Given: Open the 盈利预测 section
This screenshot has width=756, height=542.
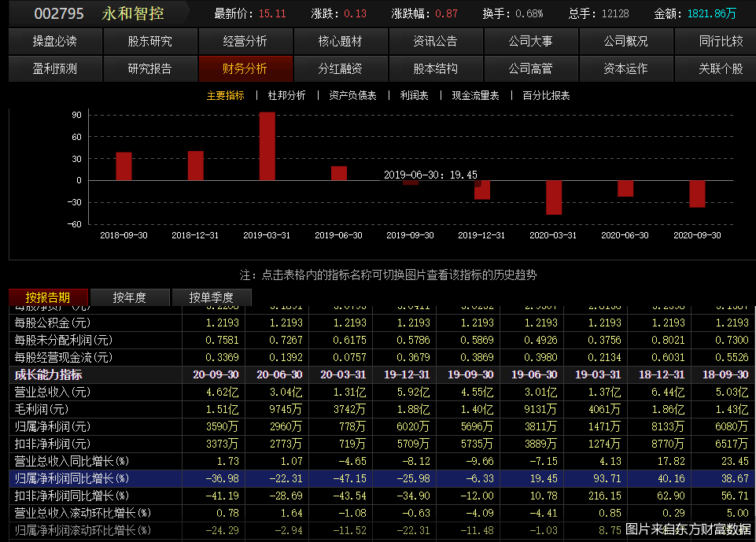Looking at the screenshot, I should (55, 69).
